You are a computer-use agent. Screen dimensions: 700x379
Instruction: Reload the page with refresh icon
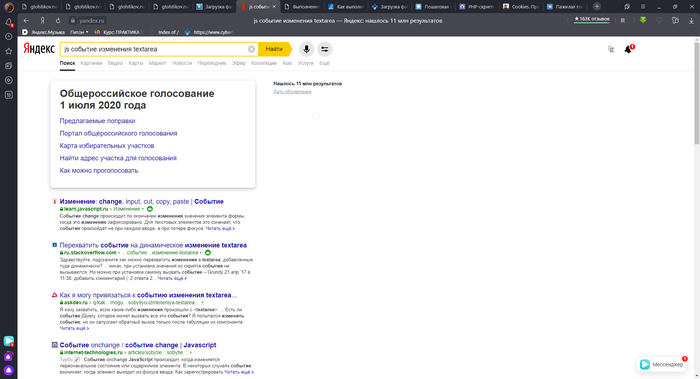[x=58, y=21]
